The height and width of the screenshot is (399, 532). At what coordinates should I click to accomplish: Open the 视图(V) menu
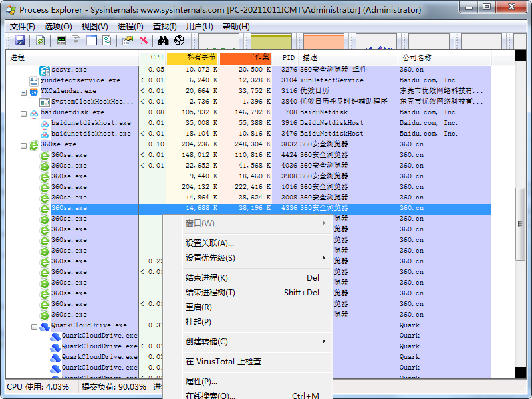(x=94, y=27)
